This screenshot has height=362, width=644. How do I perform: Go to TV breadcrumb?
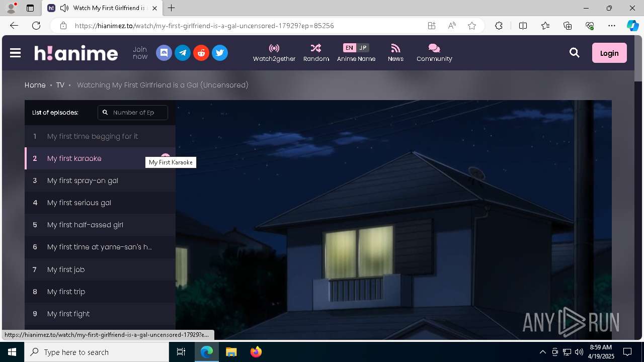click(x=60, y=85)
